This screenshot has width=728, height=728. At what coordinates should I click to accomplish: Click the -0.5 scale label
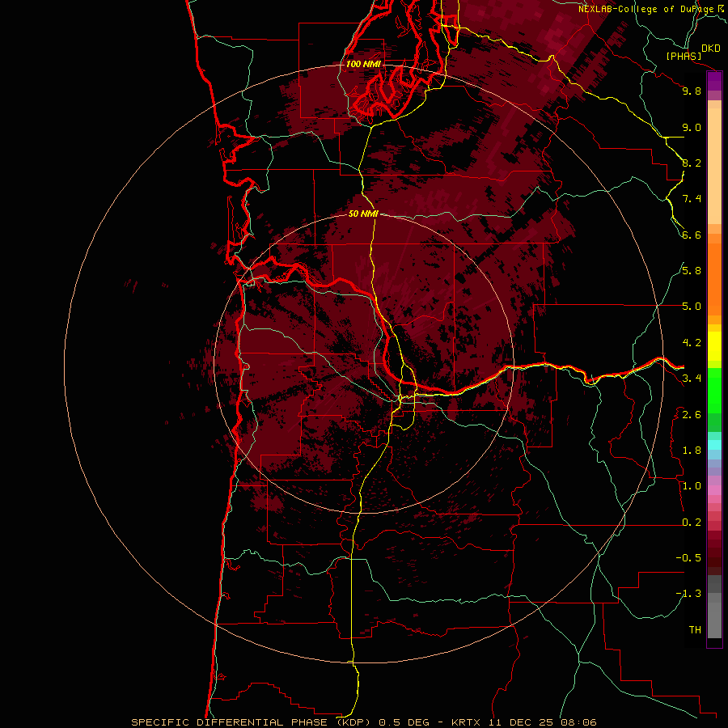click(x=688, y=558)
